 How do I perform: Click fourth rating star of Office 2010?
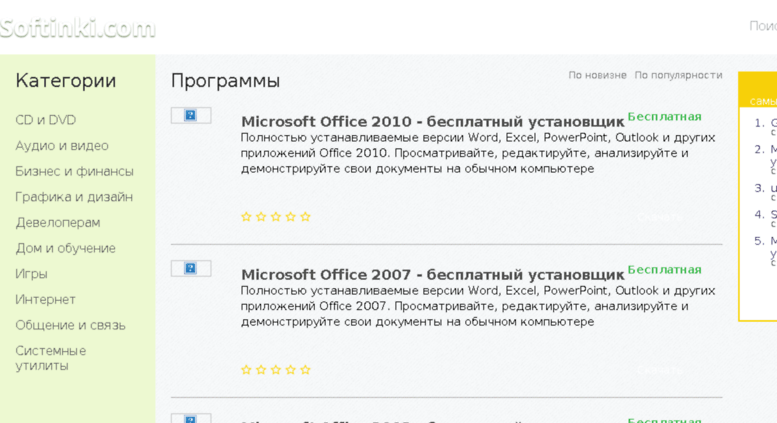pos(291,216)
